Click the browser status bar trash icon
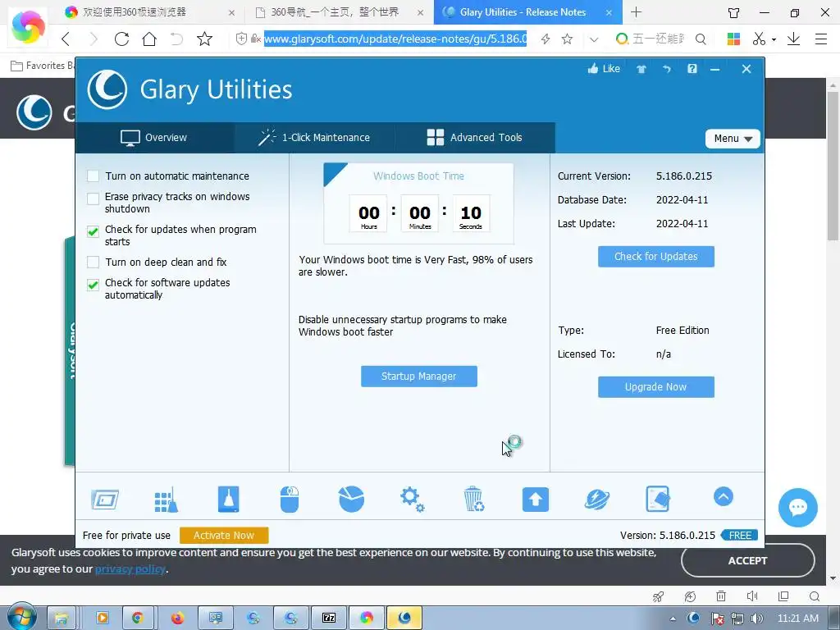The image size is (840, 630). pyautogui.click(x=721, y=596)
